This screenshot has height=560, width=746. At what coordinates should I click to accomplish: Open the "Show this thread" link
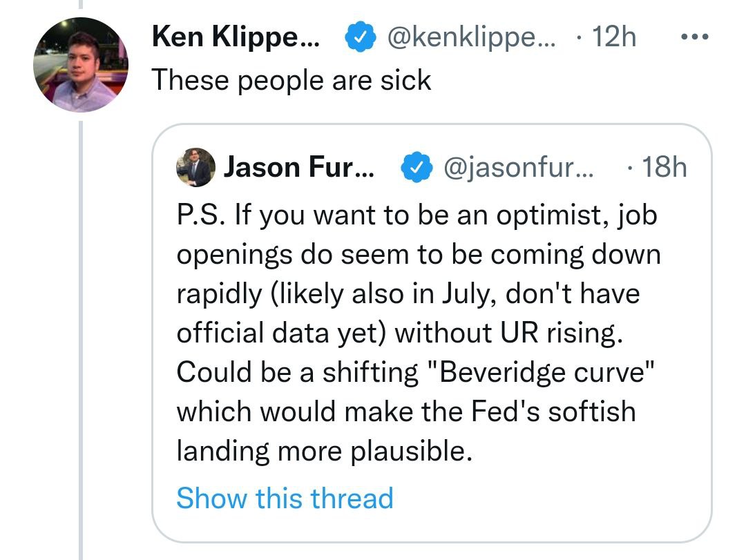tap(285, 498)
